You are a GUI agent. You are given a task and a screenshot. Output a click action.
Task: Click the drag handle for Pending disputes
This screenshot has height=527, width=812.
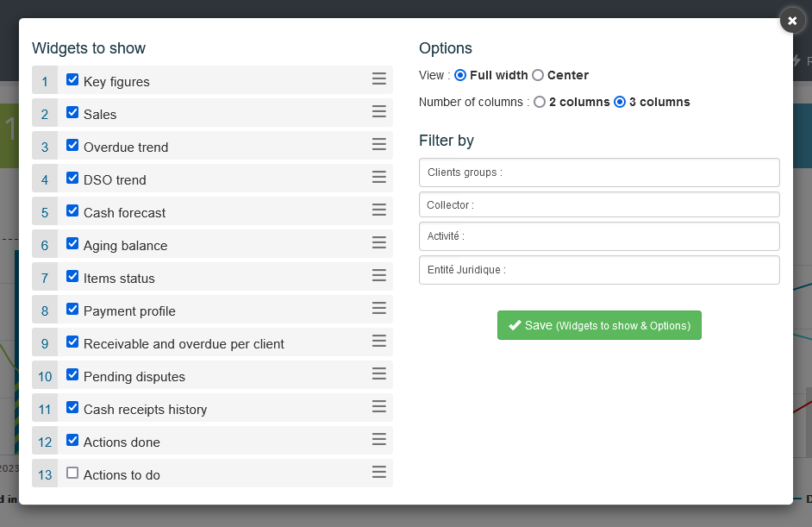378,374
